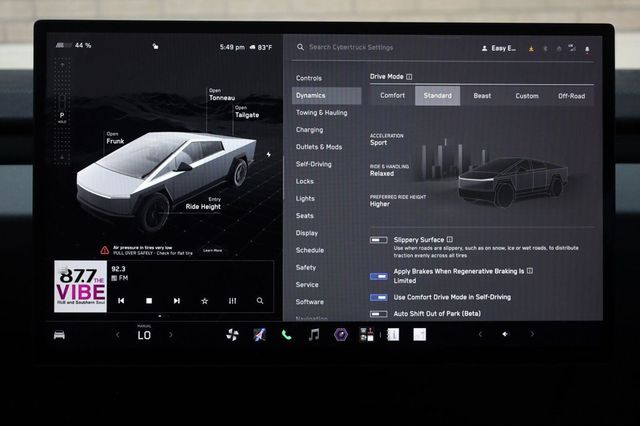This screenshot has height=426, width=640.
Task: Open the Tailgate
Action: pos(247,112)
